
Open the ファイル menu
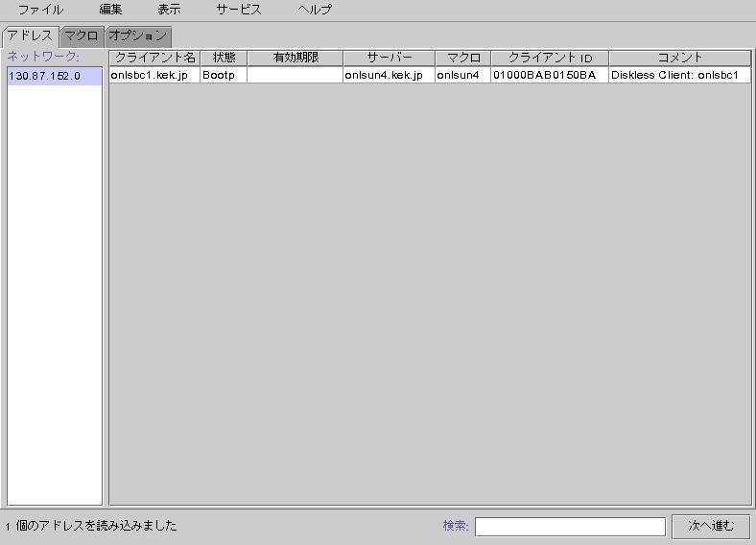point(40,10)
